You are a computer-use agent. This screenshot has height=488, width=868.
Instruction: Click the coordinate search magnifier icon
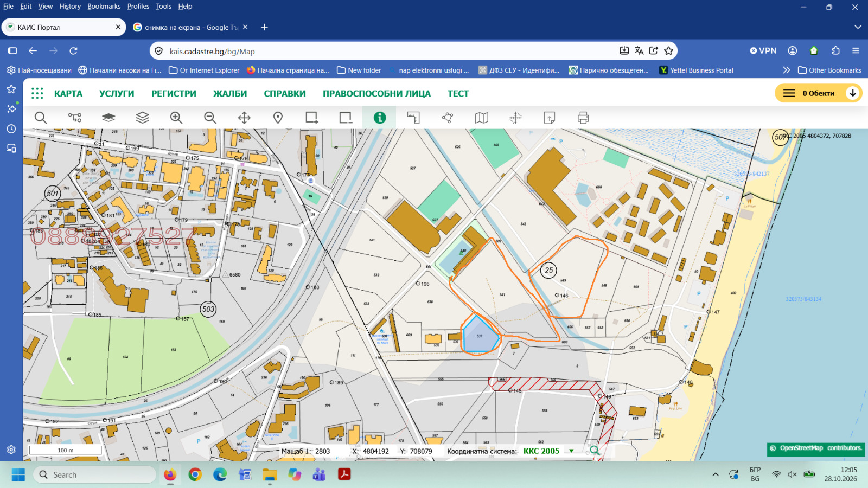pyautogui.click(x=595, y=451)
